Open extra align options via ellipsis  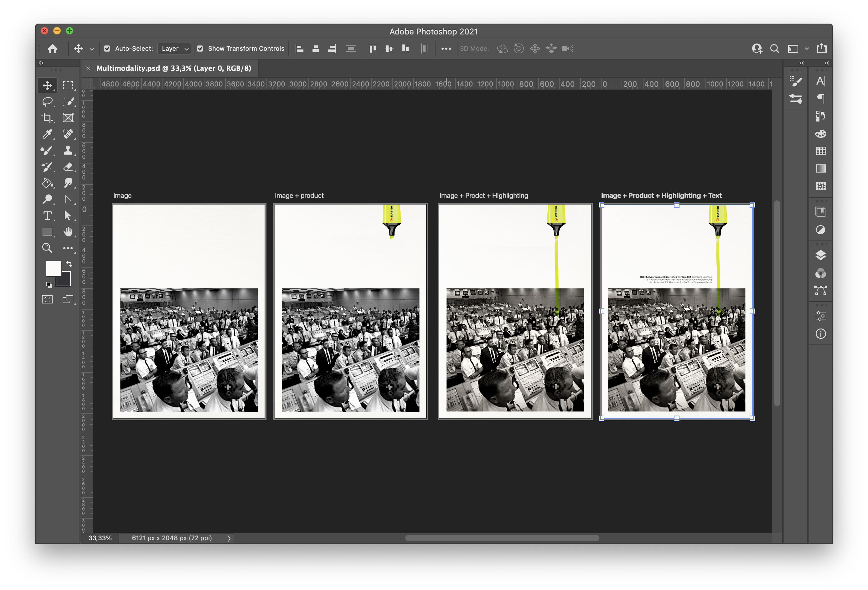(446, 49)
